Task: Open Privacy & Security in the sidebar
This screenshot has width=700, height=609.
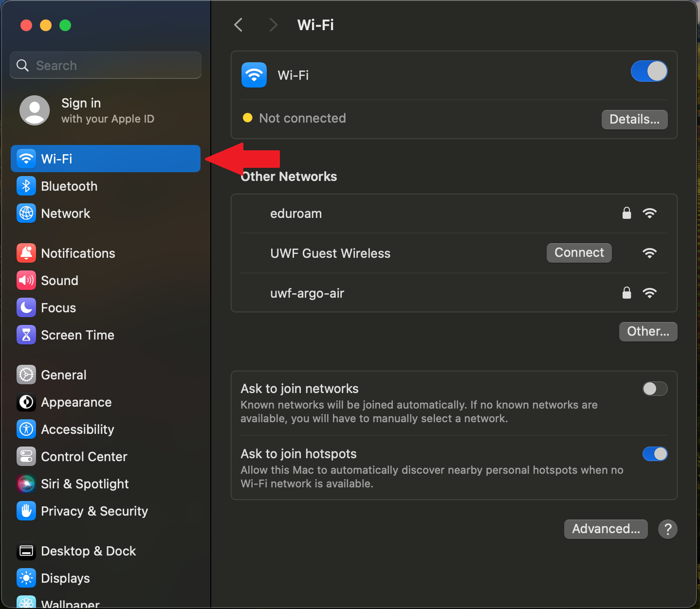Action: [106, 511]
